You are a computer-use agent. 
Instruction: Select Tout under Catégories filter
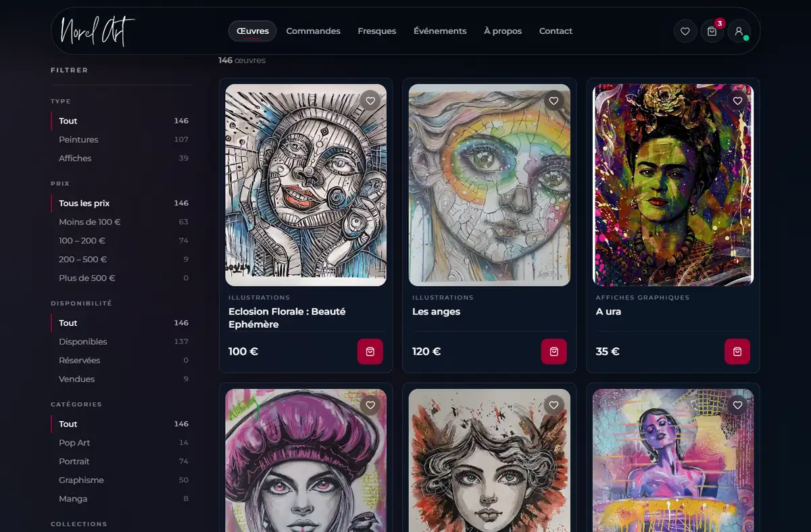click(x=120, y=424)
